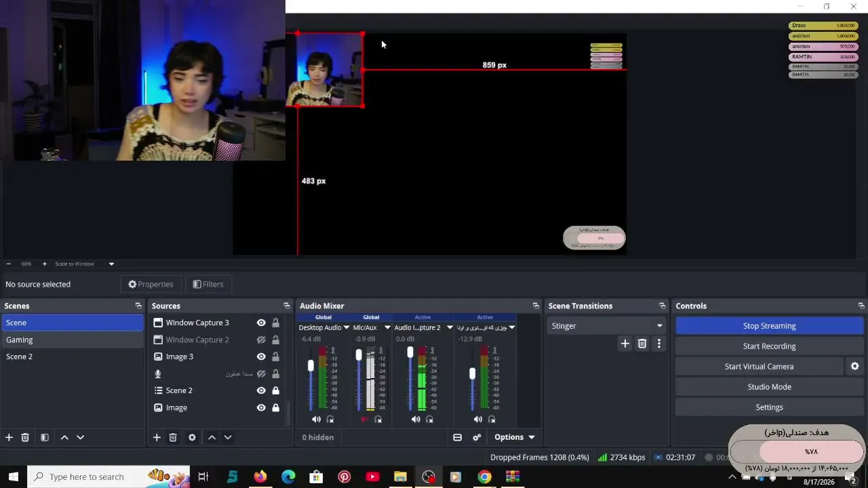Screen dimensions: 868x488
Task: Show the Window Capture 2 source
Action: click(x=261, y=340)
